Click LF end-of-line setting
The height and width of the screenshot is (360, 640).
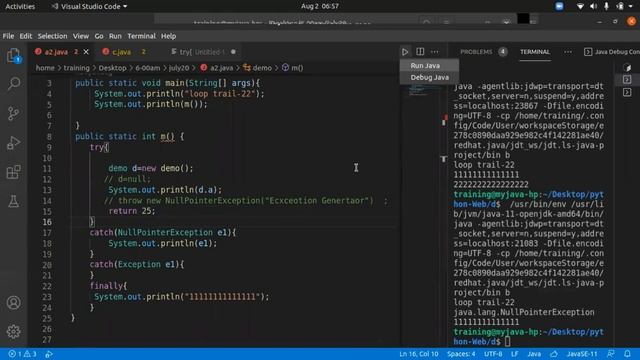[514, 354]
